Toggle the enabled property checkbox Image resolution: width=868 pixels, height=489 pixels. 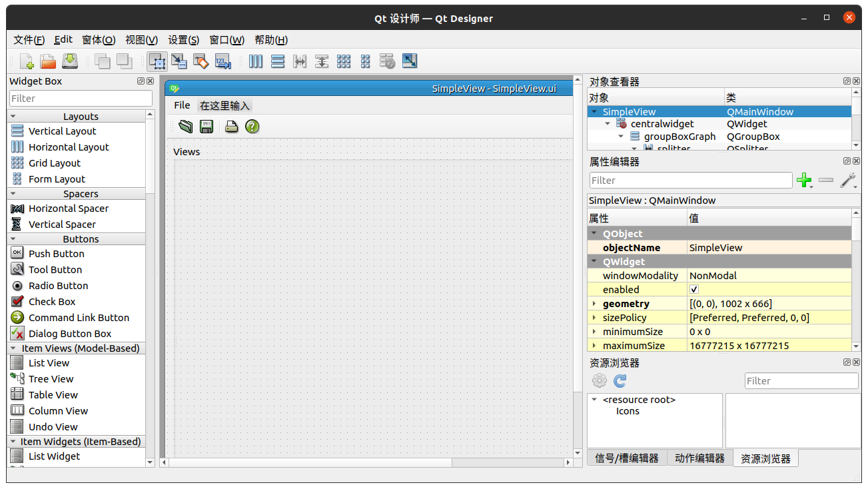(694, 289)
